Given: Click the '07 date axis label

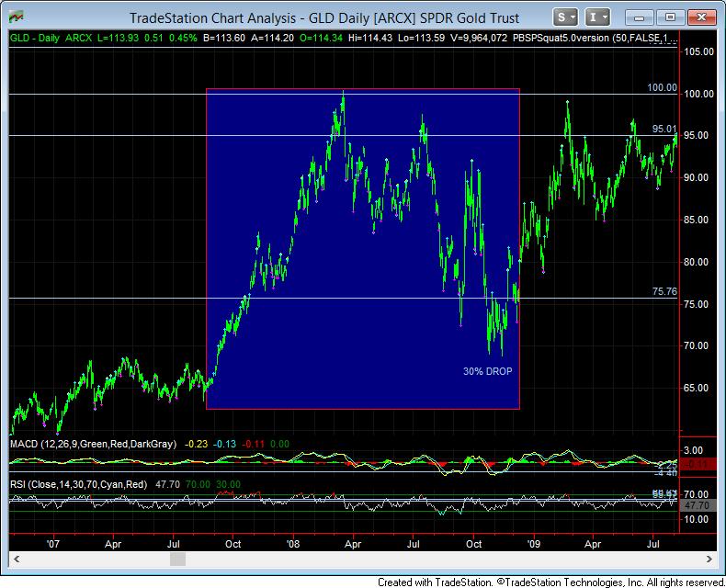Looking at the screenshot, I should point(52,544).
